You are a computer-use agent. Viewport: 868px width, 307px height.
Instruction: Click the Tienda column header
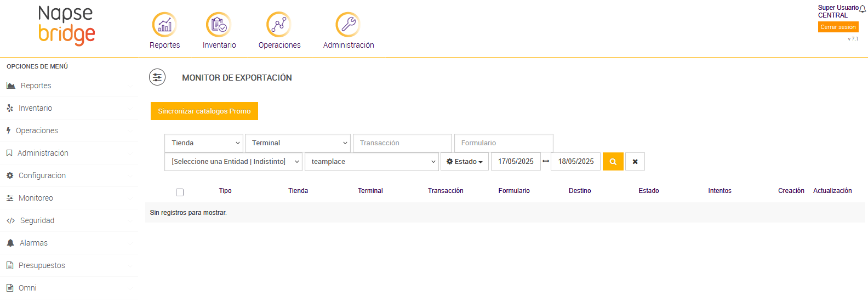click(298, 191)
